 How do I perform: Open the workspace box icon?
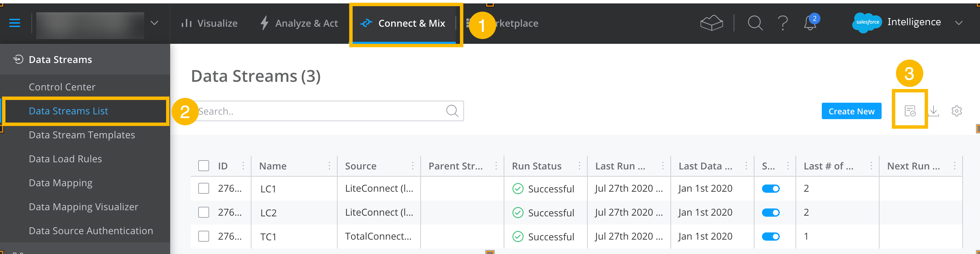pyautogui.click(x=711, y=23)
